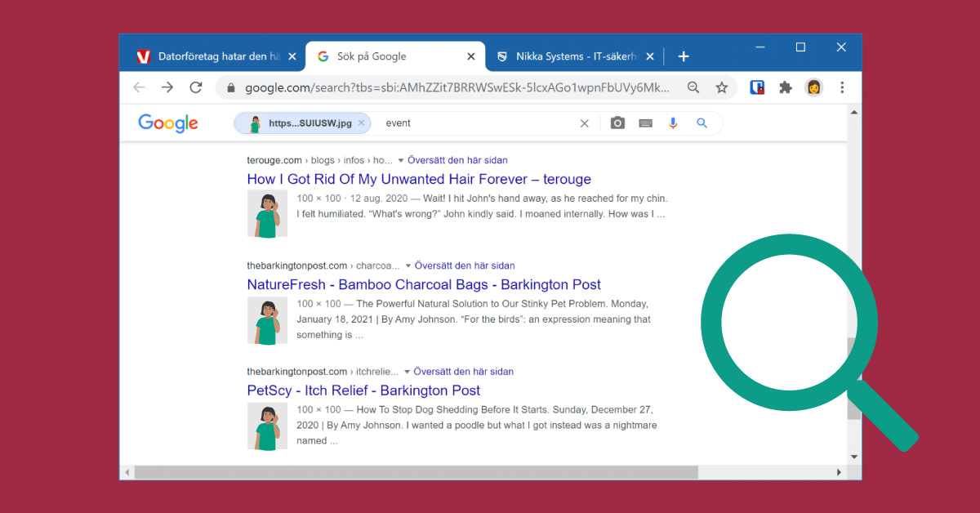Expand dropdown arrow on charcoa... result
The height and width of the screenshot is (513, 980).
click(x=408, y=266)
